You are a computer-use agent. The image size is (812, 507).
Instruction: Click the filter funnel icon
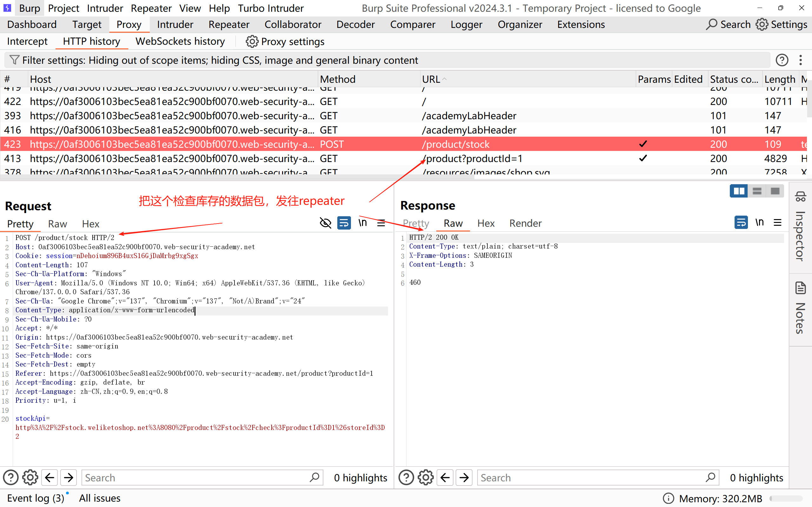coord(14,60)
